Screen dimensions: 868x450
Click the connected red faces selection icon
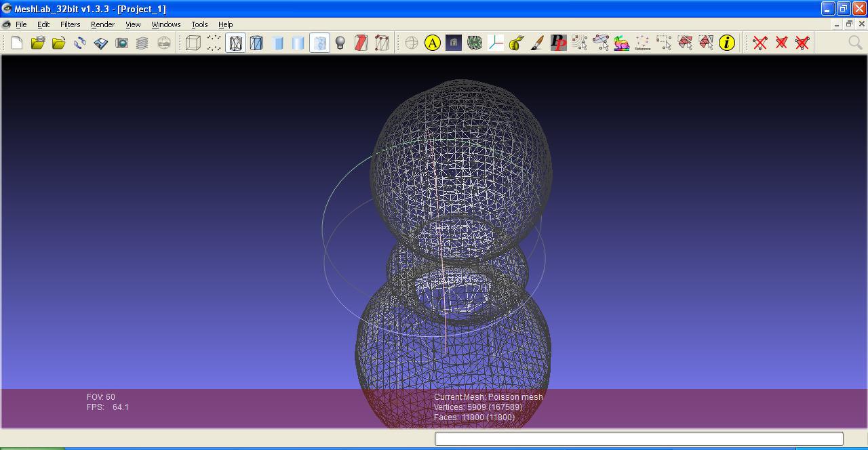click(x=706, y=43)
